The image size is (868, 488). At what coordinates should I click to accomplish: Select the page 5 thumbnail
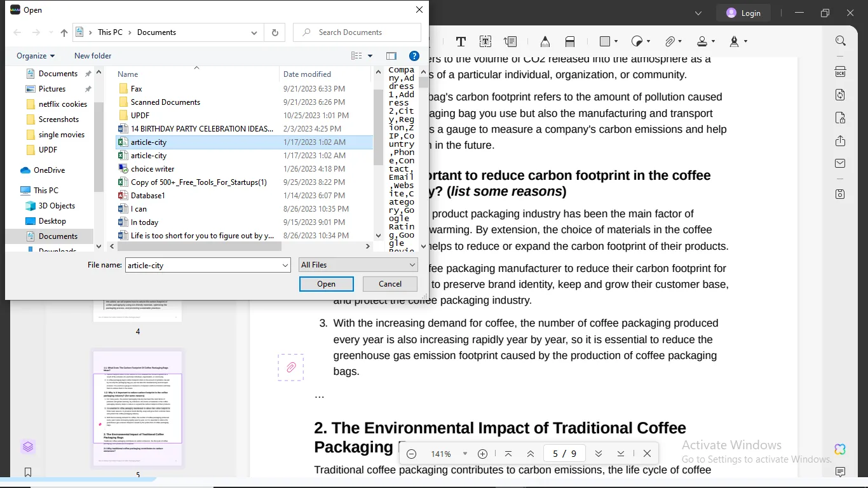[137, 408]
